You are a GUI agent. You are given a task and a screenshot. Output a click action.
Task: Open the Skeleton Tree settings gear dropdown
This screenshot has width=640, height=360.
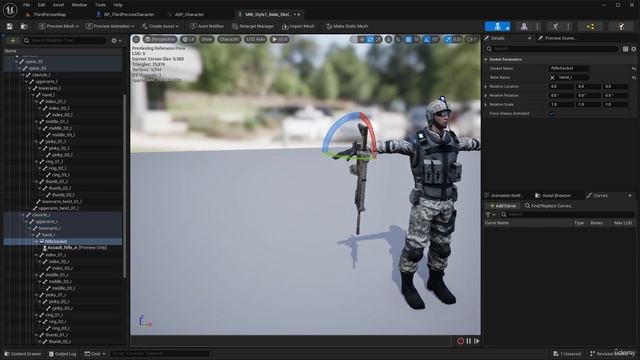click(116, 40)
